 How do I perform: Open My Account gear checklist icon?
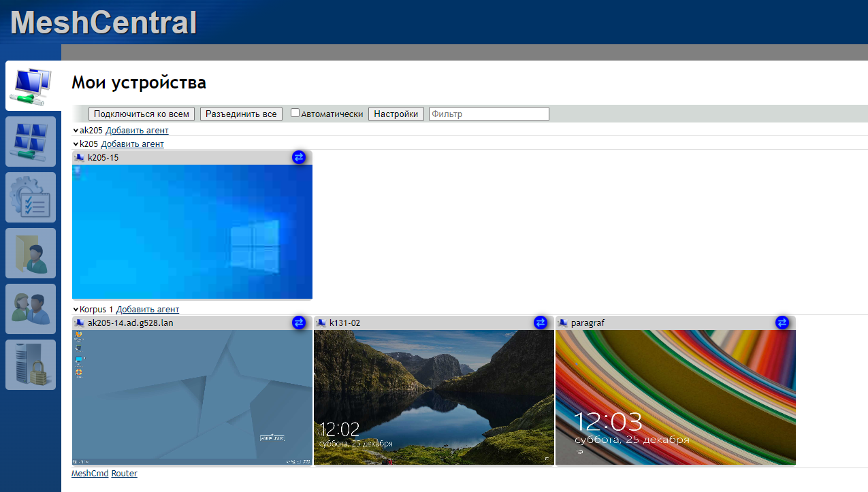31,197
